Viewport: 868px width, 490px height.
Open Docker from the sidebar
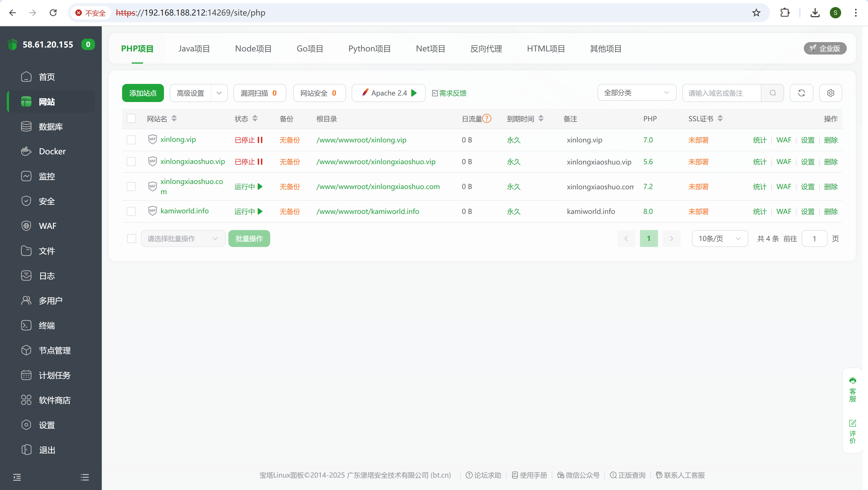pyautogui.click(x=52, y=151)
